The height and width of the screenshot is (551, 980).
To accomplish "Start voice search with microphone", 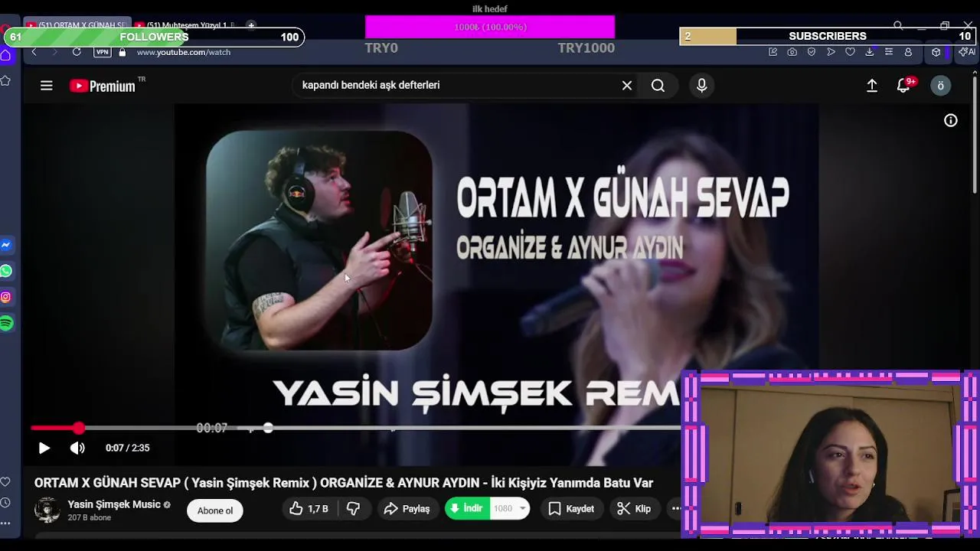I will coord(701,86).
